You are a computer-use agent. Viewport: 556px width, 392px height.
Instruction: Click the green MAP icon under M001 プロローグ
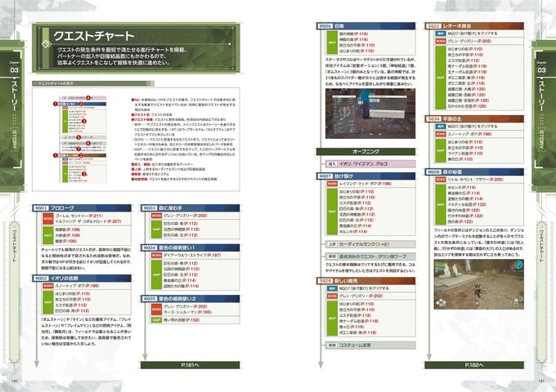[48, 235]
